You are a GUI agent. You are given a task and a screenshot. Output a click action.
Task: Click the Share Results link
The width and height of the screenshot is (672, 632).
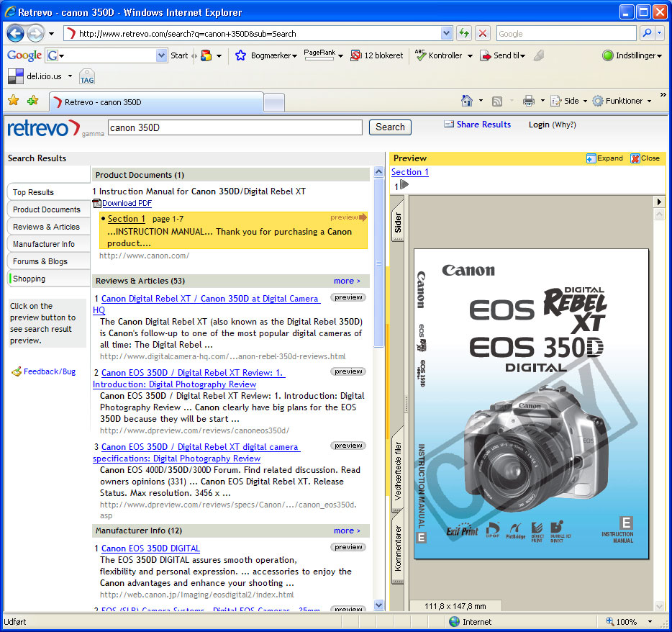coord(483,125)
